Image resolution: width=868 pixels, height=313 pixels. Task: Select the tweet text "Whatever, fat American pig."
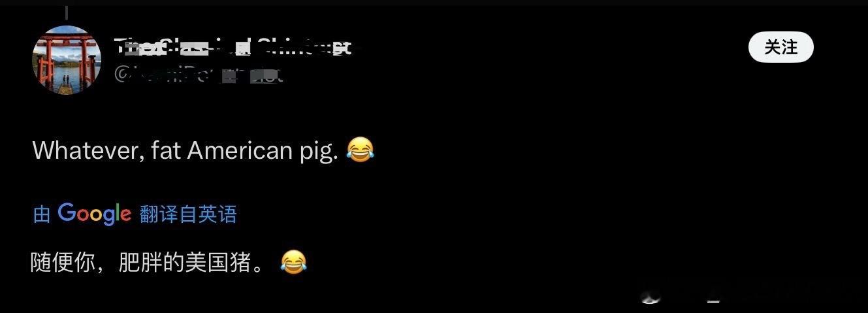[185, 151]
